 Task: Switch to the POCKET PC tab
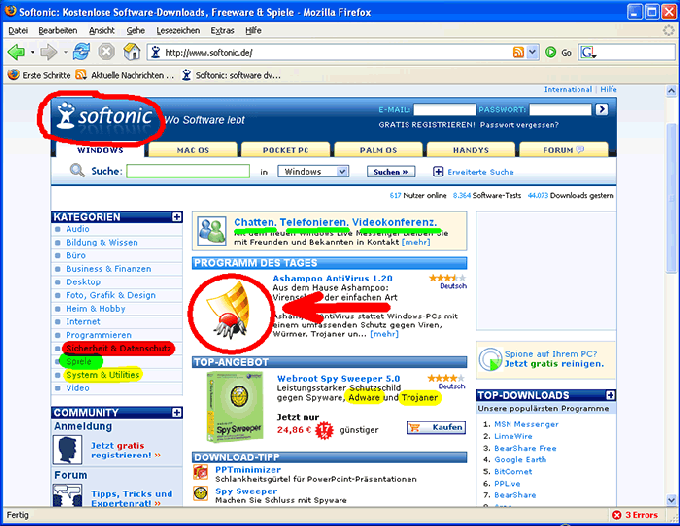coord(285,150)
